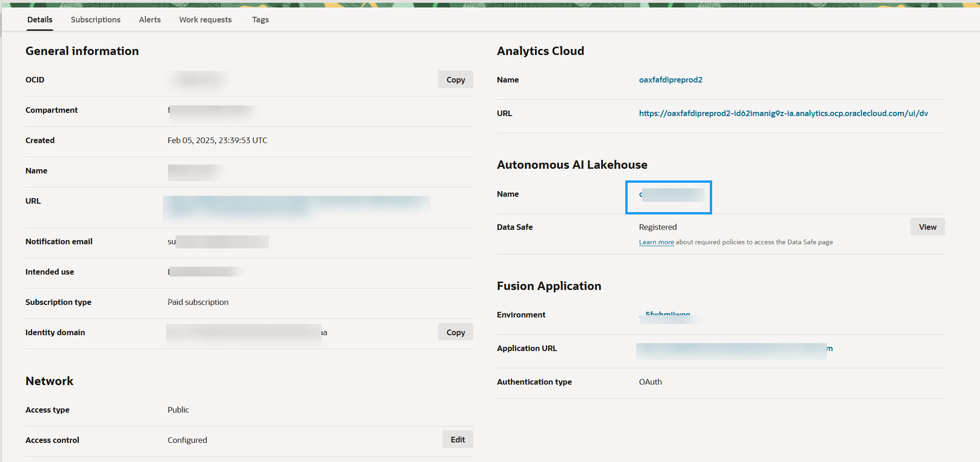Switch to the Tags tab
980x462 pixels.
(260, 20)
